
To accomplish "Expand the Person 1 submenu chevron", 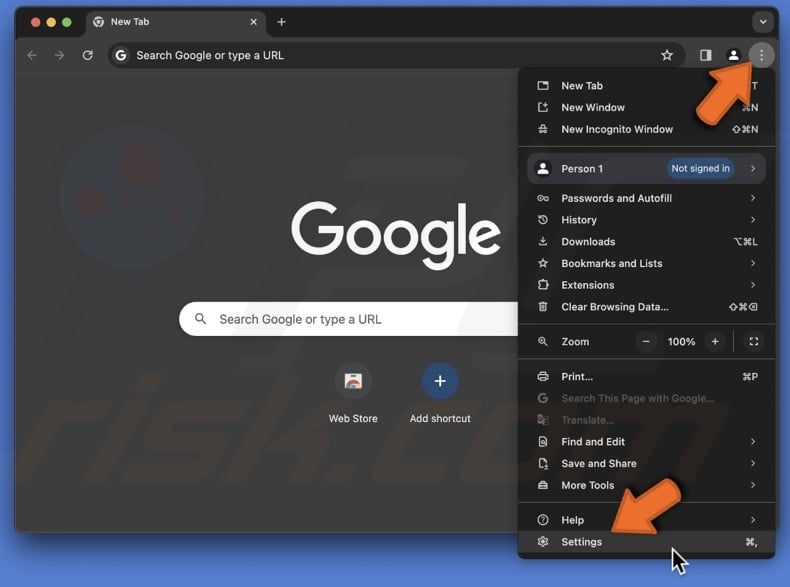I will click(x=753, y=168).
